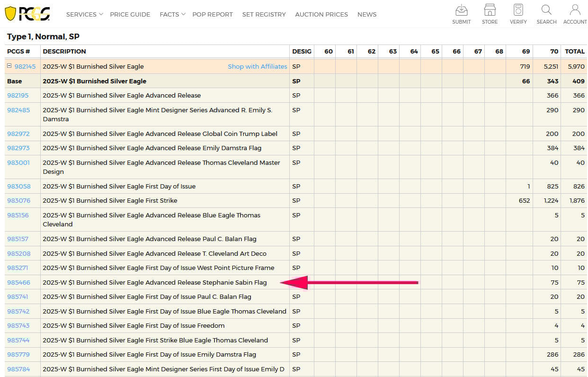Viewport: 588px width, 377px height.
Task: Select the 5,251 value in grade 70 column
Action: click(x=551, y=66)
